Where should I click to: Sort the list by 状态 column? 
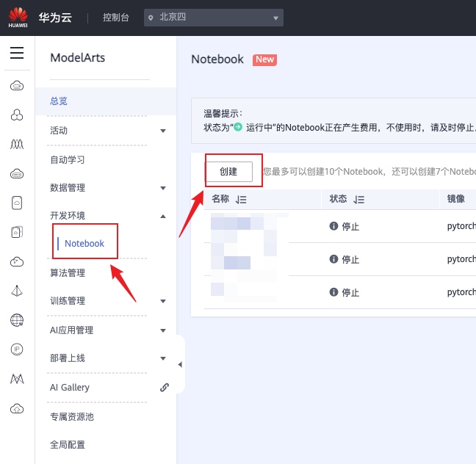[358, 200]
